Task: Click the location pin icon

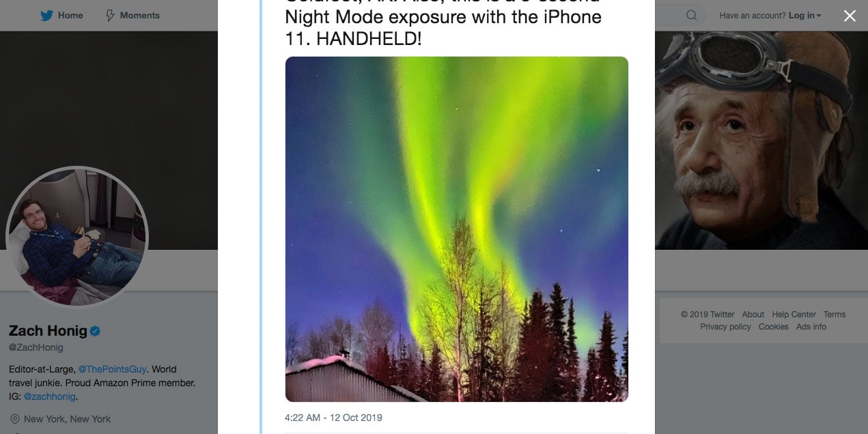Action: (x=15, y=419)
